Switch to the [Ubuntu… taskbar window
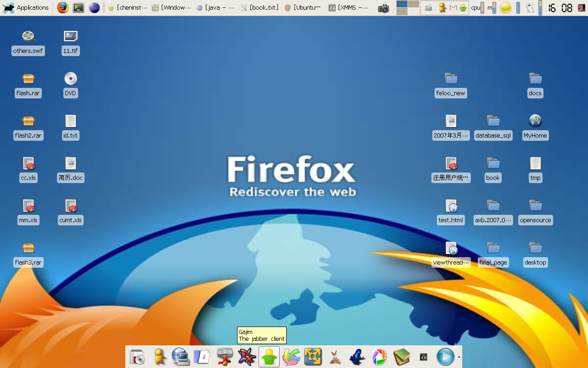The width and height of the screenshot is (588, 368). [x=303, y=8]
